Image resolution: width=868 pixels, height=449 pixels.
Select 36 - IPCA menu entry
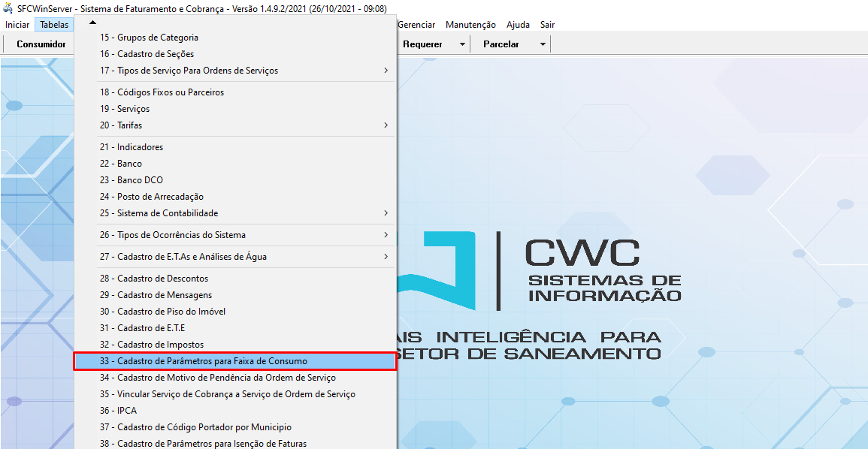point(118,411)
